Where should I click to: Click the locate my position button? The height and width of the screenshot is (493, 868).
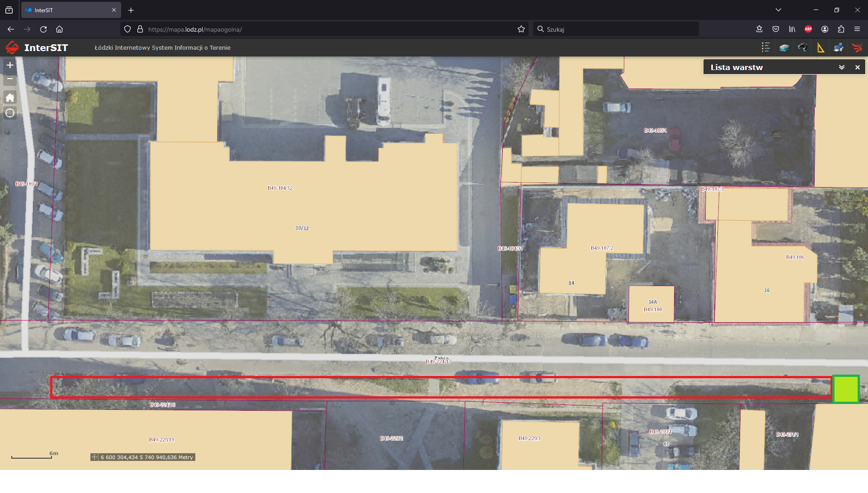tap(10, 113)
